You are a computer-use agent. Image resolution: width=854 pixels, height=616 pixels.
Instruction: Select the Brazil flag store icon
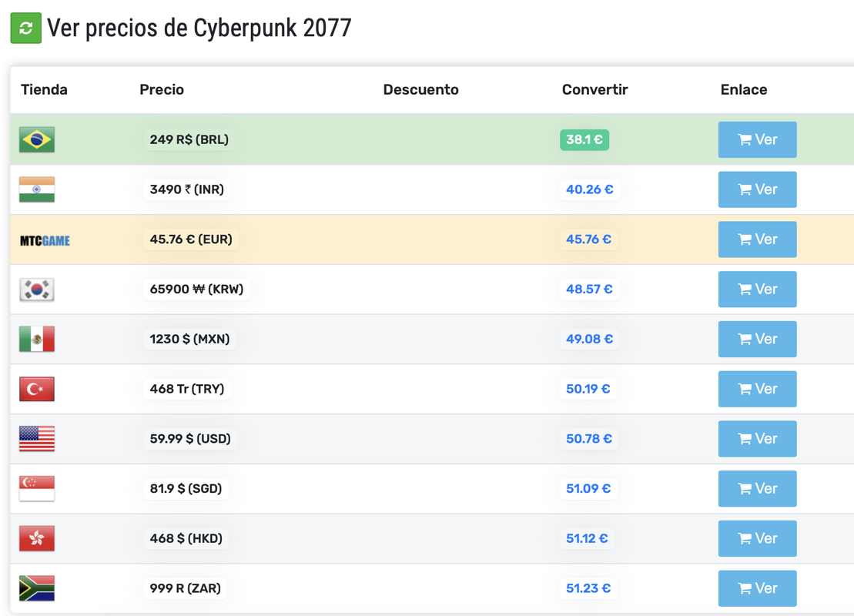click(x=36, y=139)
